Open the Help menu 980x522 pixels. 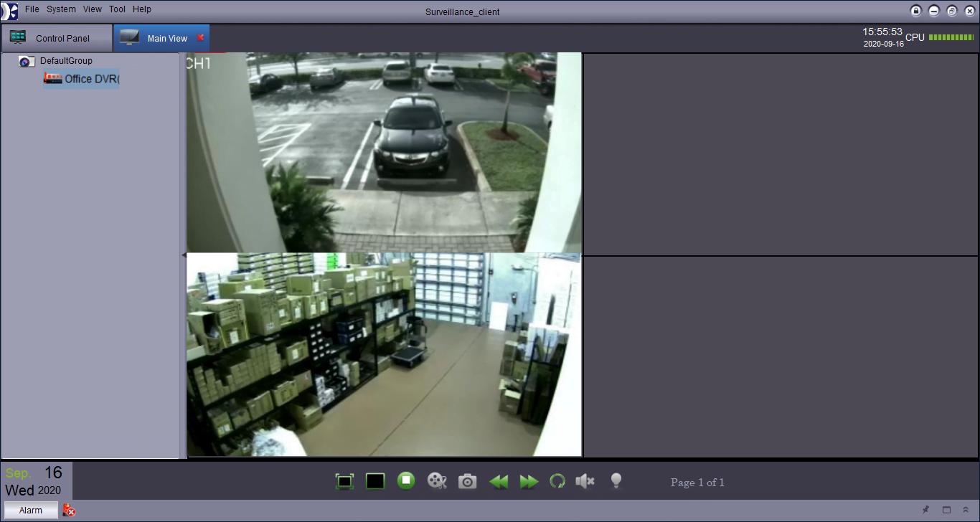(x=142, y=9)
